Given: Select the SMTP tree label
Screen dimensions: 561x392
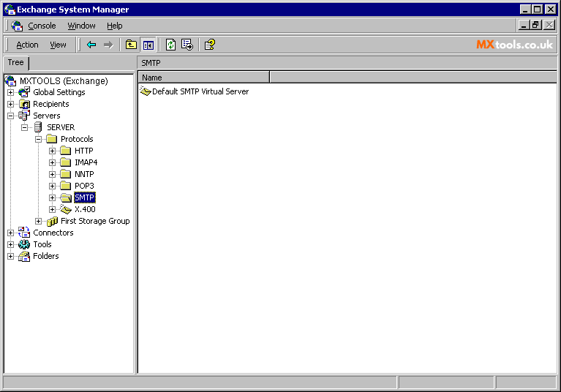Looking at the screenshot, I should point(84,197).
